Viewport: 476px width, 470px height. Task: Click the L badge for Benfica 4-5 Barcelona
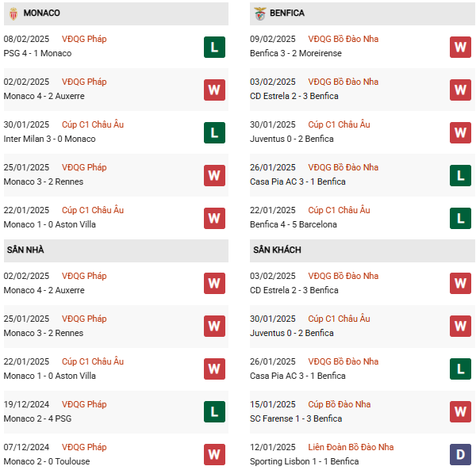coord(460,218)
